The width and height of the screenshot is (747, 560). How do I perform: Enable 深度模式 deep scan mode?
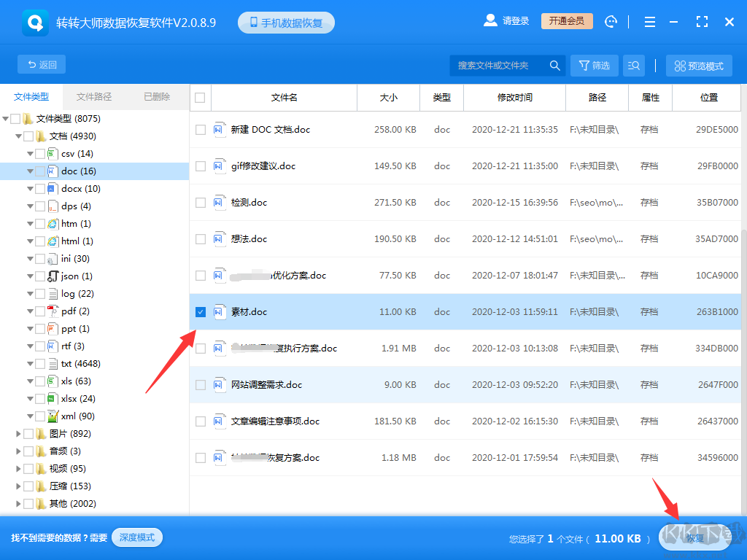click(x=136, y=536)
